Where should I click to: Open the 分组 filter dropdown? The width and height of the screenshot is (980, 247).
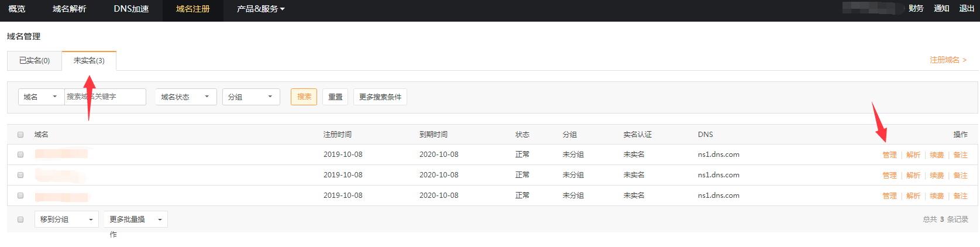(251, 97)
